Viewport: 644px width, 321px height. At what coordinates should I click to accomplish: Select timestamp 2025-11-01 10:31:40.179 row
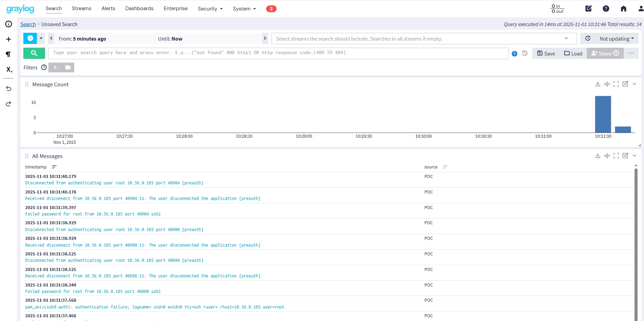pos(51,177)
